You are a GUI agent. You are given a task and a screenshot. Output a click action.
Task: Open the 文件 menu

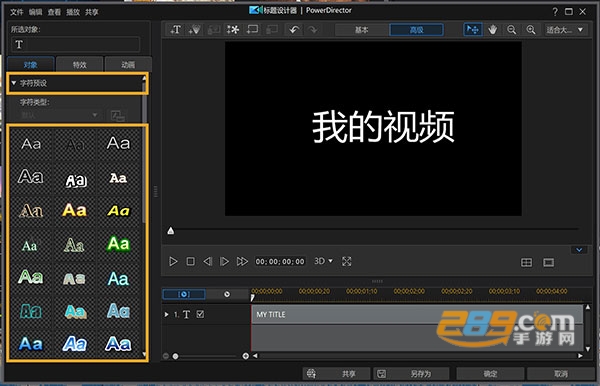click(x=16, y=12)
